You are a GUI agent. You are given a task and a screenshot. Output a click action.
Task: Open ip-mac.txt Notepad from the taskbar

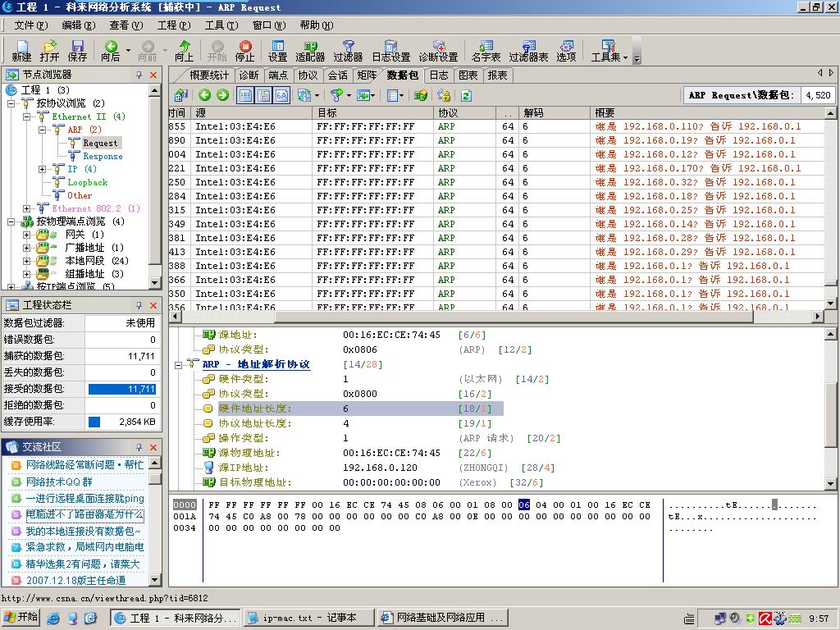(x=308, y=618)
